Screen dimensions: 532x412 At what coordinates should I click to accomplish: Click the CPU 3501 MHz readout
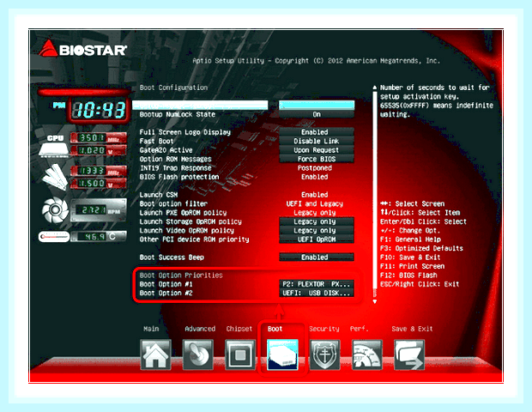tap(99, 138)
